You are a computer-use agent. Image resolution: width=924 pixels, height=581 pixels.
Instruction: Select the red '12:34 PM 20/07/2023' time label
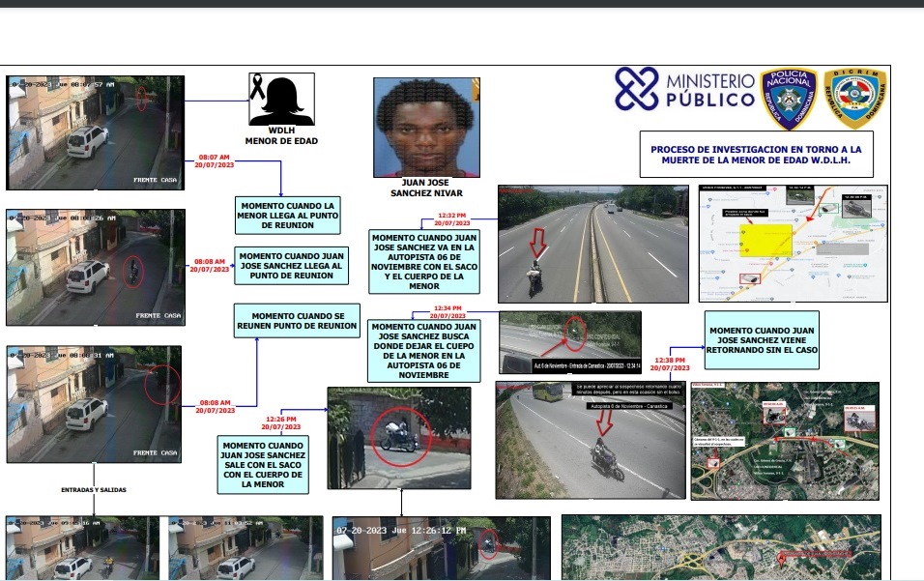pos(448,312)
